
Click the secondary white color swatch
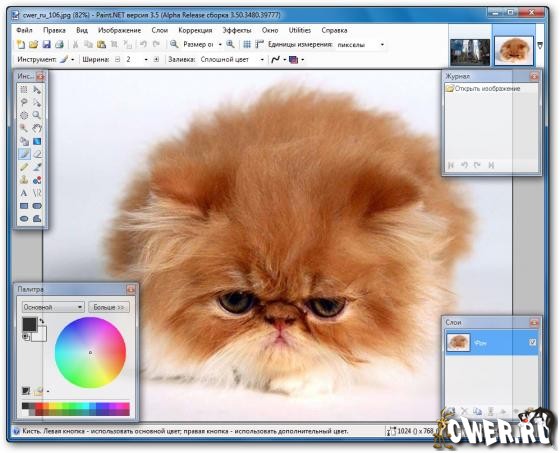click(40, 335)
